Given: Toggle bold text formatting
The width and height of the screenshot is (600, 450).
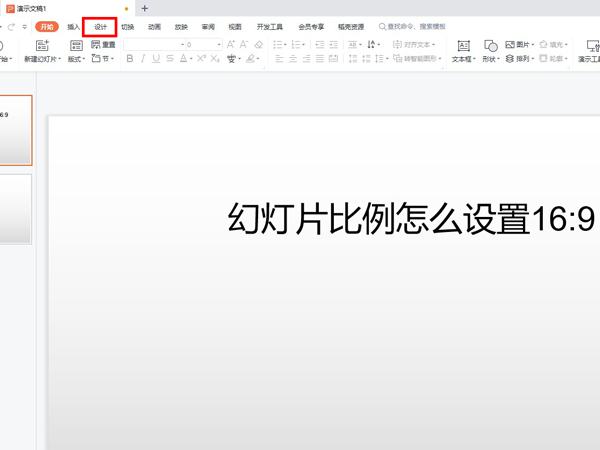Looking at the screenshot, I should 130,59.
